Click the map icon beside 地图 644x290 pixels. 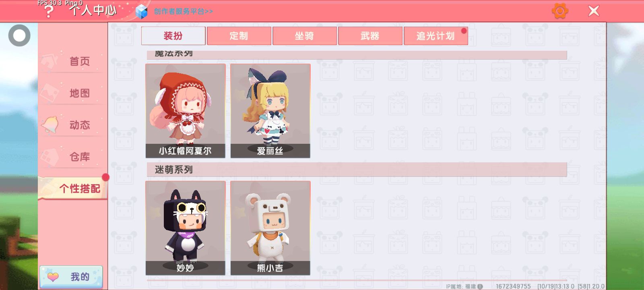[x=50, y=93]
